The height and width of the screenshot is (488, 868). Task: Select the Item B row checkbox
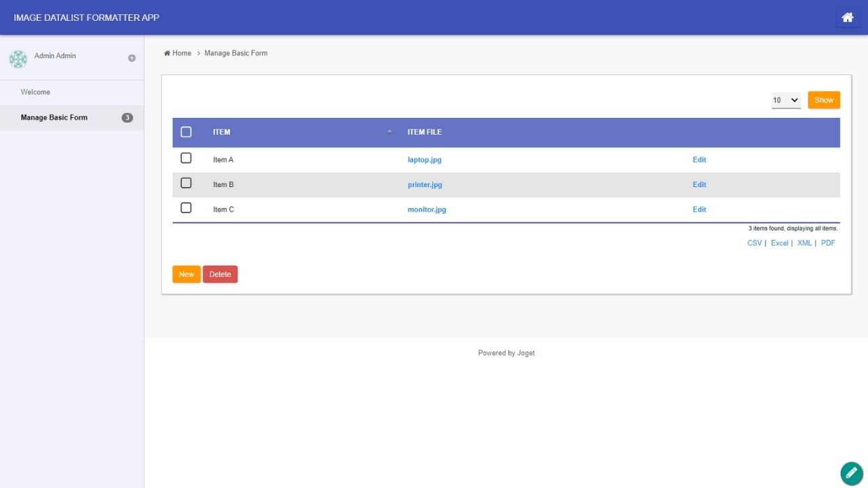[186, 183]
